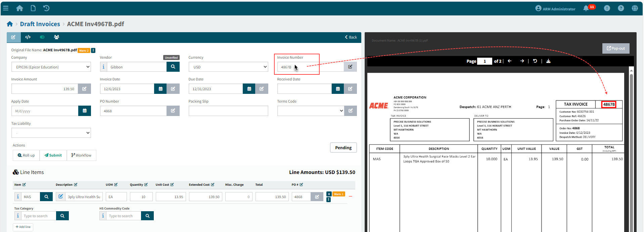Submit the invoice
This screenshot has height=232, width=644.
[53, 155]
